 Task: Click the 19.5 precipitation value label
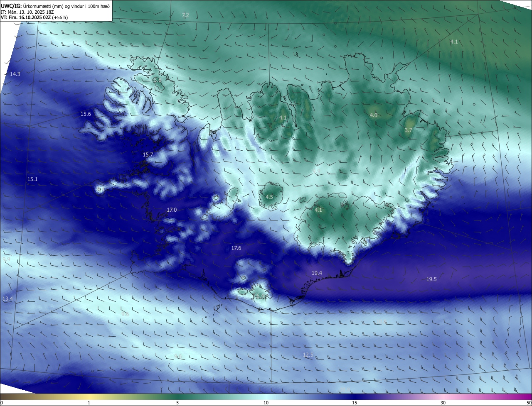pyautogui.click(x=431, y=279)
